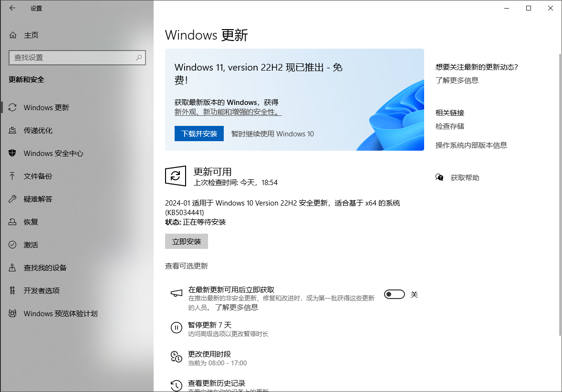The height and width of the screenshot is (392, 562).
Task: Click the back arrow in the title bar
Action: pyautogui.click(x=12, y=8)
